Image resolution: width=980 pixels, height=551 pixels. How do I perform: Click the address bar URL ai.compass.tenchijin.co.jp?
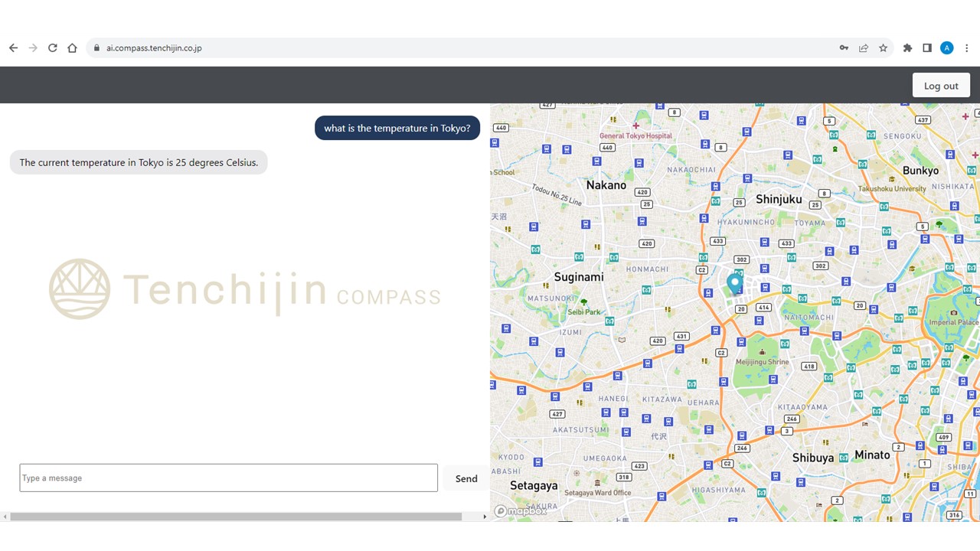(154, 48)
